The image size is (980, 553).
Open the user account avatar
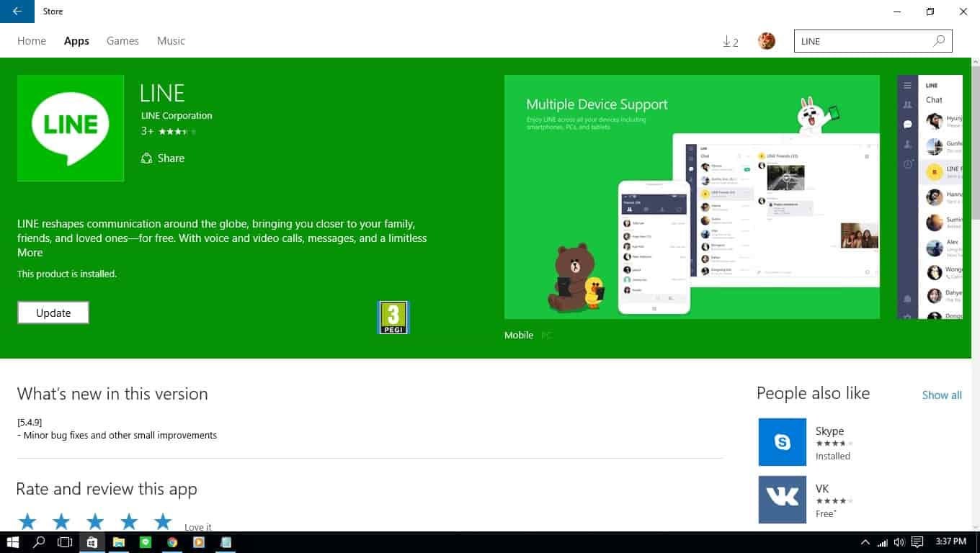[x=767, y=41]
